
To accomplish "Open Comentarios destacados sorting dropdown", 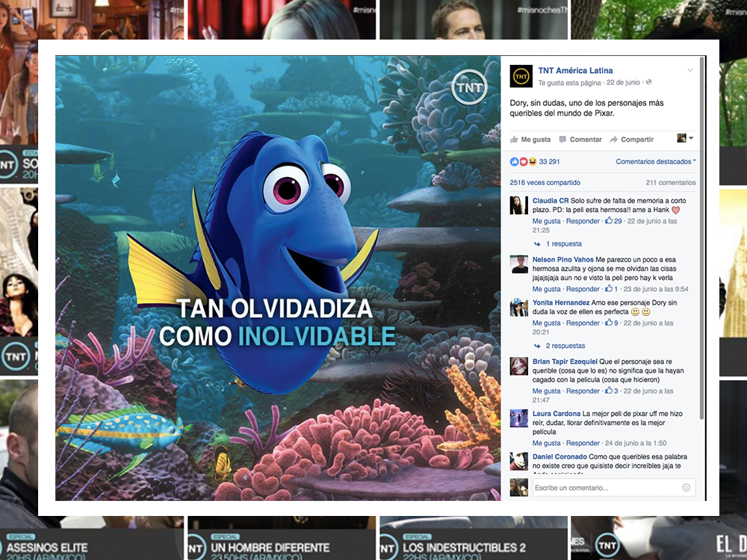I will [656, 162].
